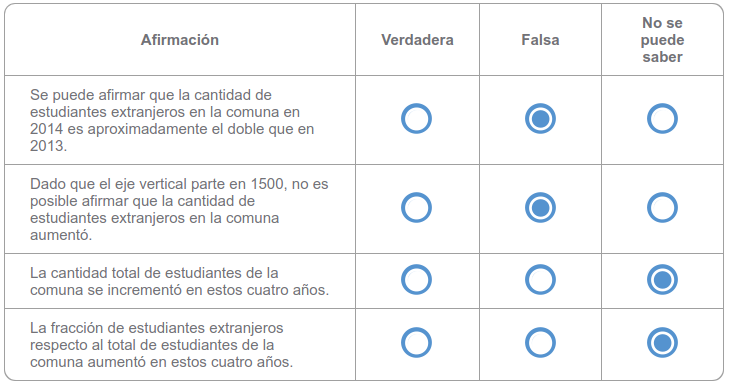Click the statement about total students incrementing
This screenshot has width=730, height=386.
(179, 281)
